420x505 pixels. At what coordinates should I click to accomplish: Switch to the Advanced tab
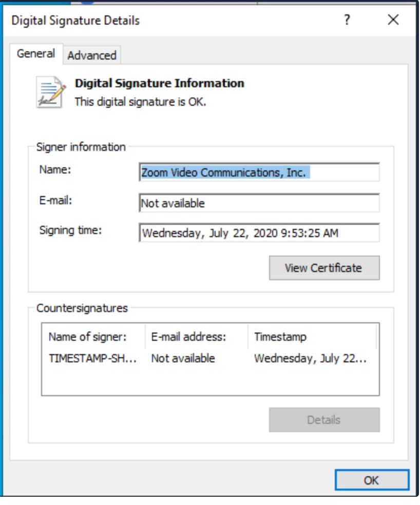click(92, 55)
